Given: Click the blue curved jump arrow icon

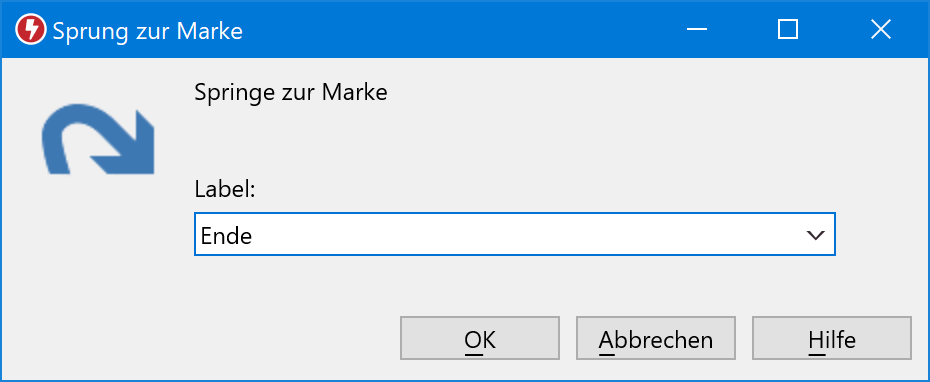Looking at the screenshot, I should [98, 139].
